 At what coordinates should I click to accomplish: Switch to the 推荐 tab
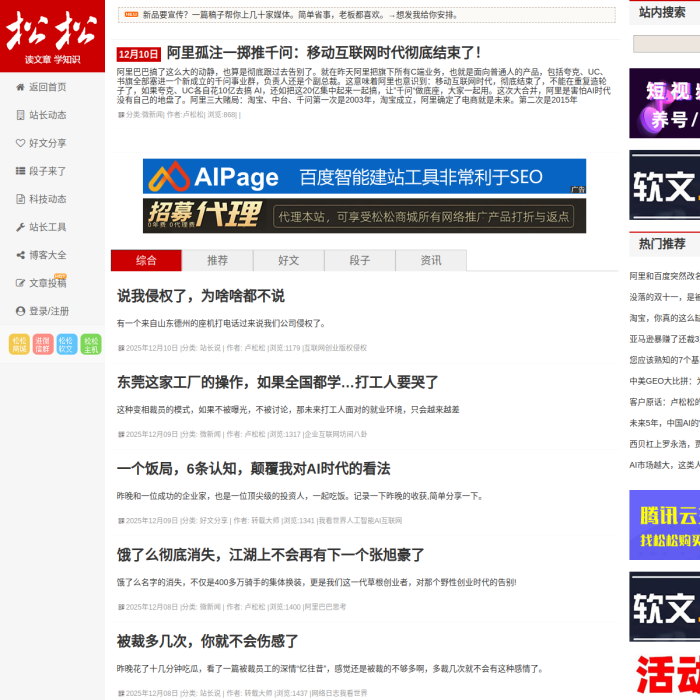click(x=217, y=260)
